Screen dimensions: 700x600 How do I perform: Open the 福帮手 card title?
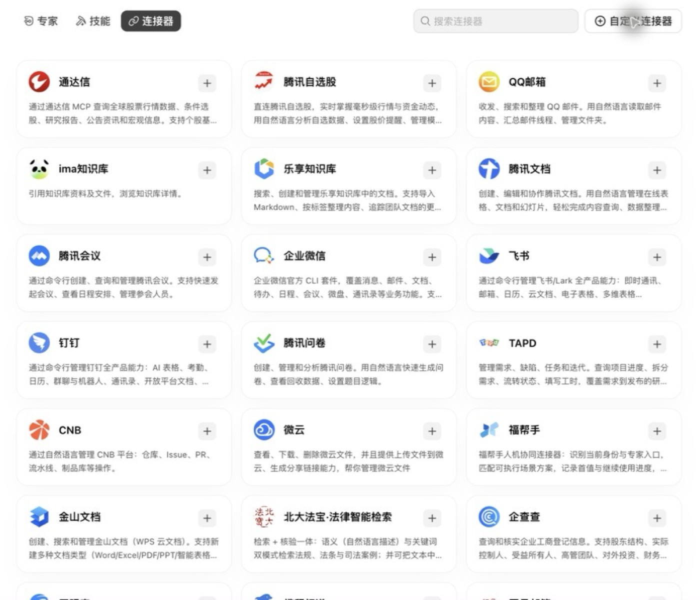524,430
